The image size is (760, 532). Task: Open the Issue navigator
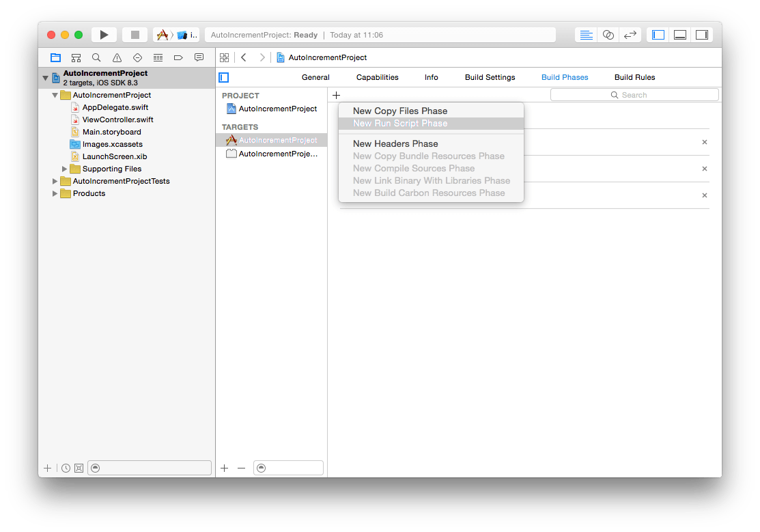[x=117, y=58]
